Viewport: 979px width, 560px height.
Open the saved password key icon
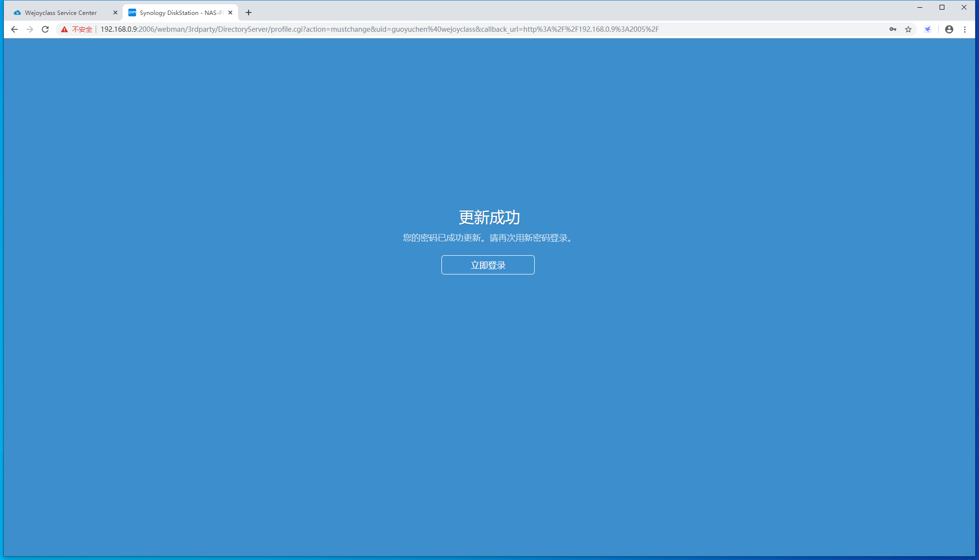point(892,29)
